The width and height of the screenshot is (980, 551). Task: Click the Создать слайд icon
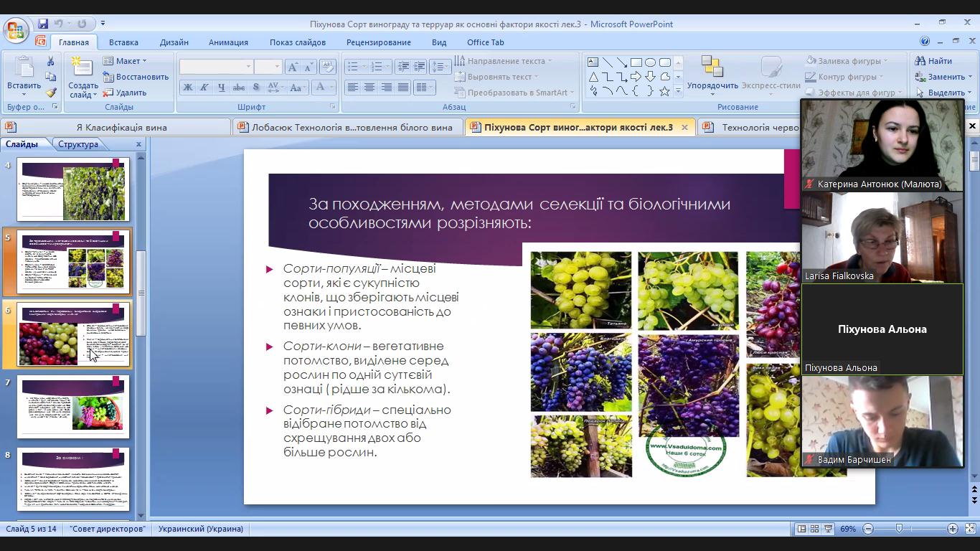pyautogui.click(x=83, y=68)
